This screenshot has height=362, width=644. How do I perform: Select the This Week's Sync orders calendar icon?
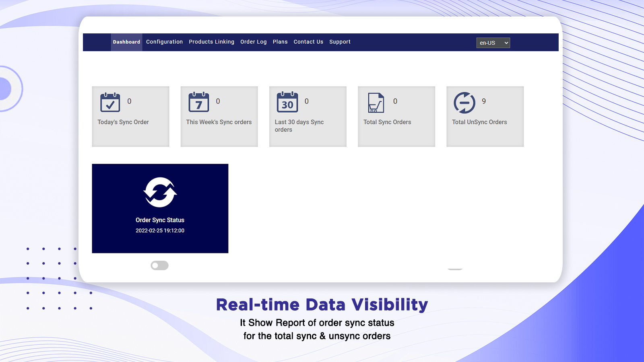pos(199,103)
